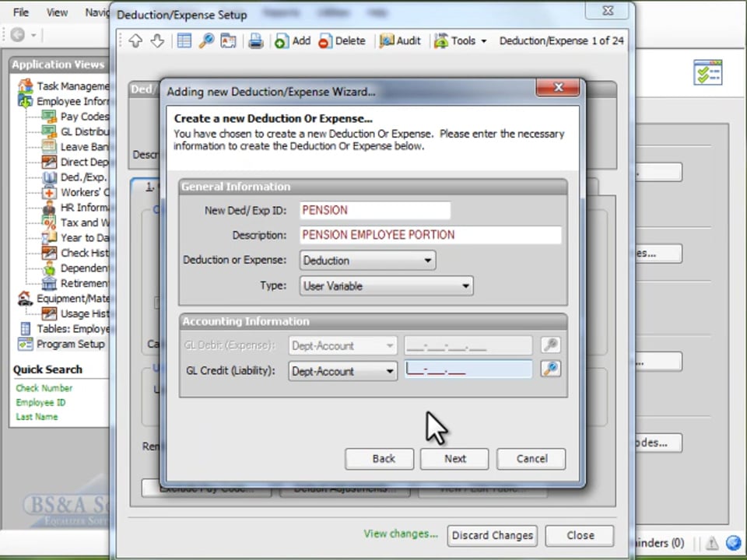Open the View menu
Viewport: 747px width, 560px height.
(57, 12)
